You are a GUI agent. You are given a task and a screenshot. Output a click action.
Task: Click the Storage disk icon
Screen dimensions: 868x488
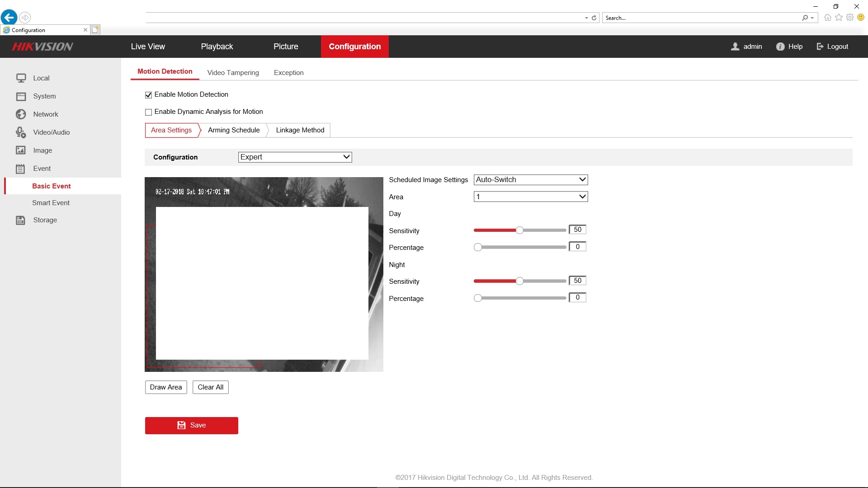21,220
